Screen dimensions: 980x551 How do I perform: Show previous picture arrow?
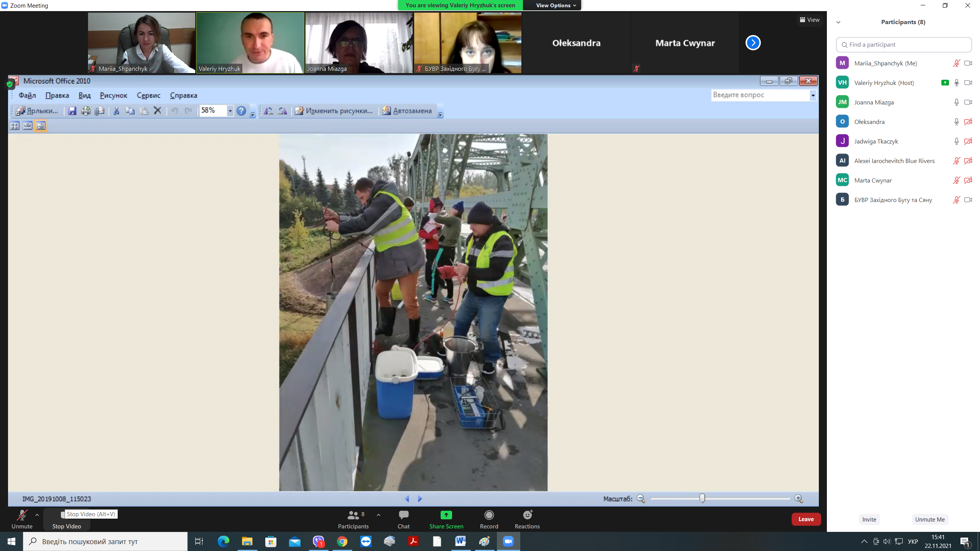(x=407, y=499)
